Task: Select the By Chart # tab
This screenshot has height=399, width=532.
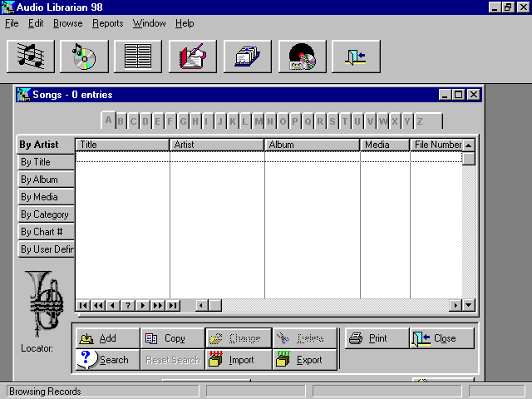Action: point(46,232)
